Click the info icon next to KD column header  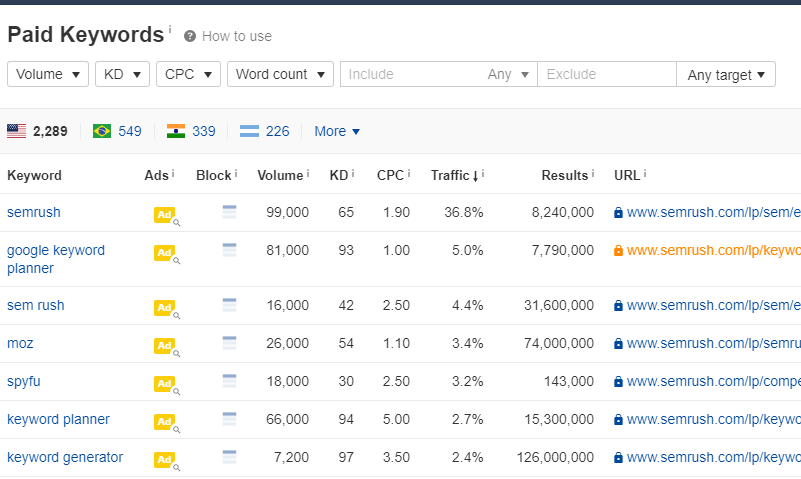[x=352, y=174]
